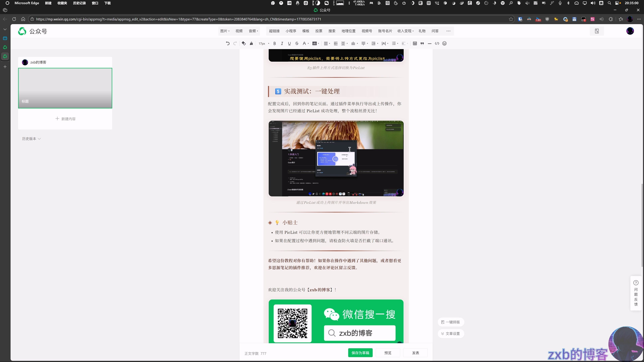Insert a table into the article
This screenshot has width=644, height=362.
click(x=415, y=43)
